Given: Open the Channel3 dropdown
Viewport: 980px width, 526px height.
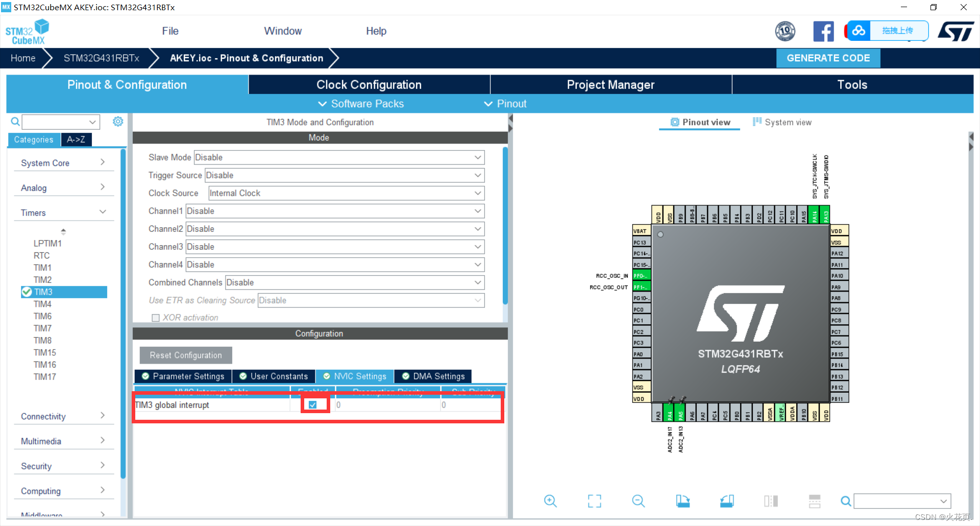Looking at the screenshot, I should coord(335,247).
